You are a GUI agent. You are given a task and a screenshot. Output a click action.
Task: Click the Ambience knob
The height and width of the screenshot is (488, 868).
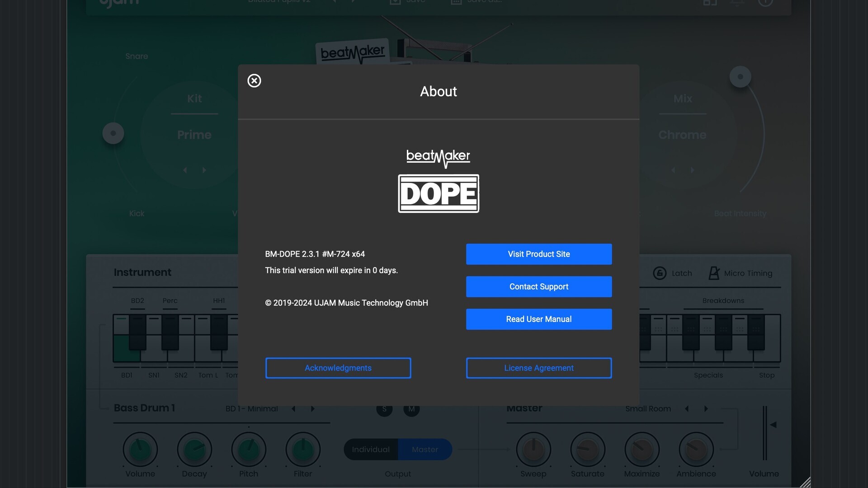[696, 449]
